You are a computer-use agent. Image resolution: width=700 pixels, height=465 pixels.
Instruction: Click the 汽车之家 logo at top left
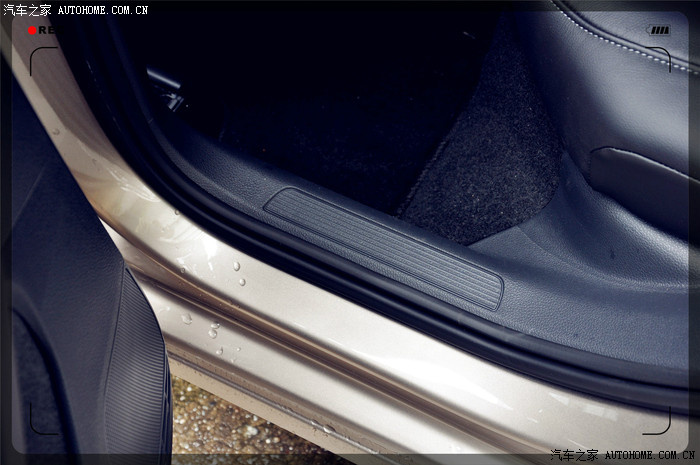[x=26, y=9]
